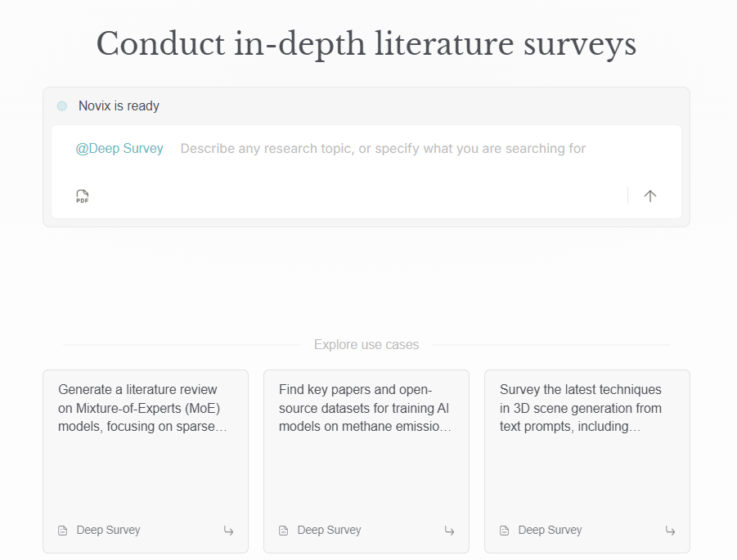Click Deep Survey label on the methane emissions card
This screenshot has height=560, width=737.
[329, 531]
